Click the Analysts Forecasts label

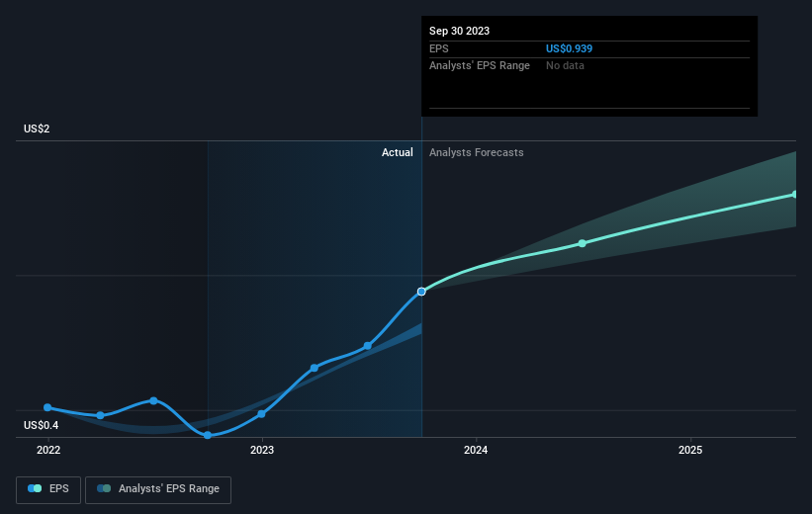pos(477,152)
